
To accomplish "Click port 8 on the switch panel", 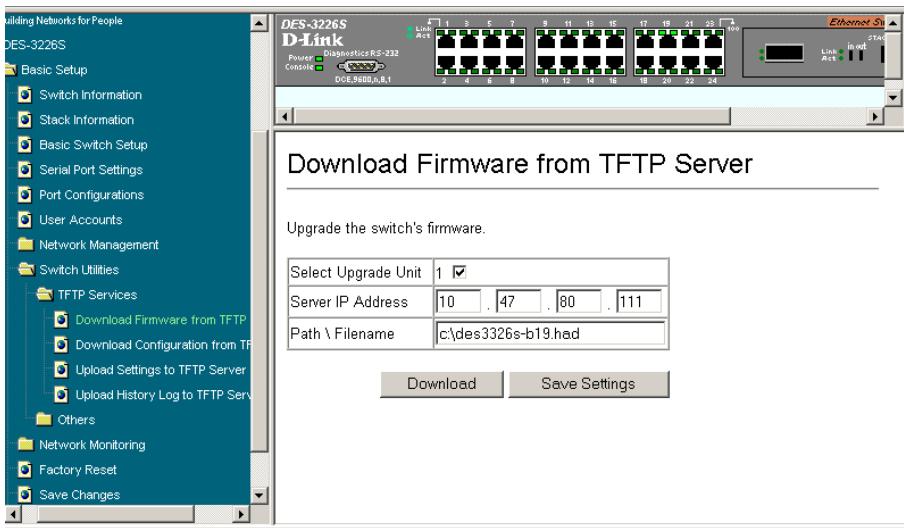I will click(x=514, y=65).
